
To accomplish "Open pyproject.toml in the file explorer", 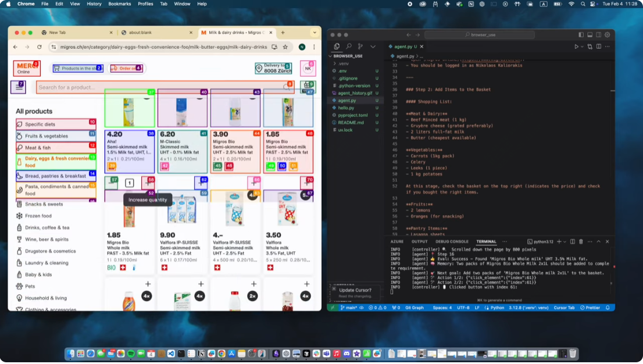I will point(352,115).
